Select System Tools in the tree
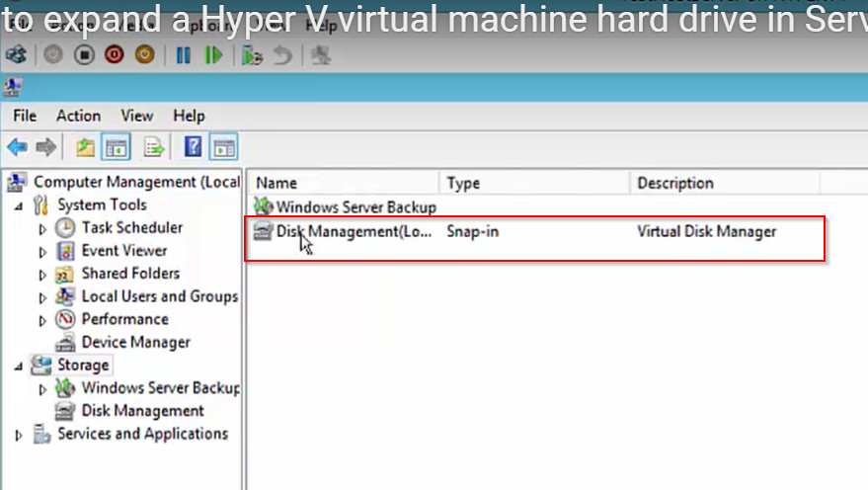 tap(102, 204)
